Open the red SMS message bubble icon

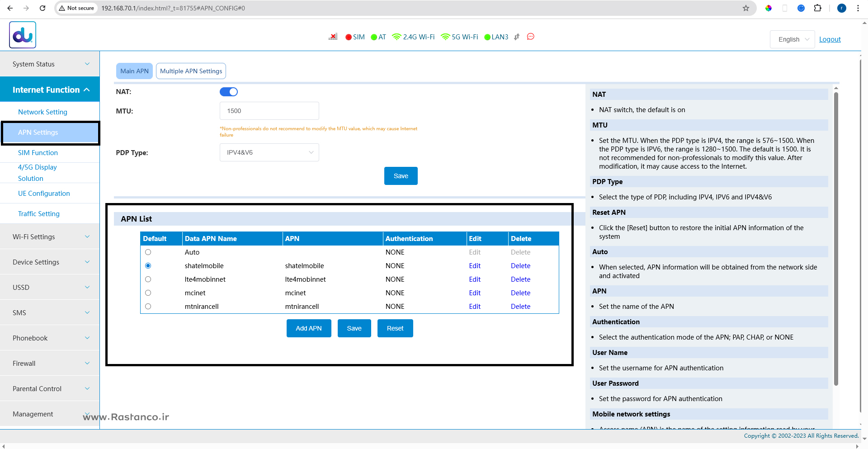point(531,37)
